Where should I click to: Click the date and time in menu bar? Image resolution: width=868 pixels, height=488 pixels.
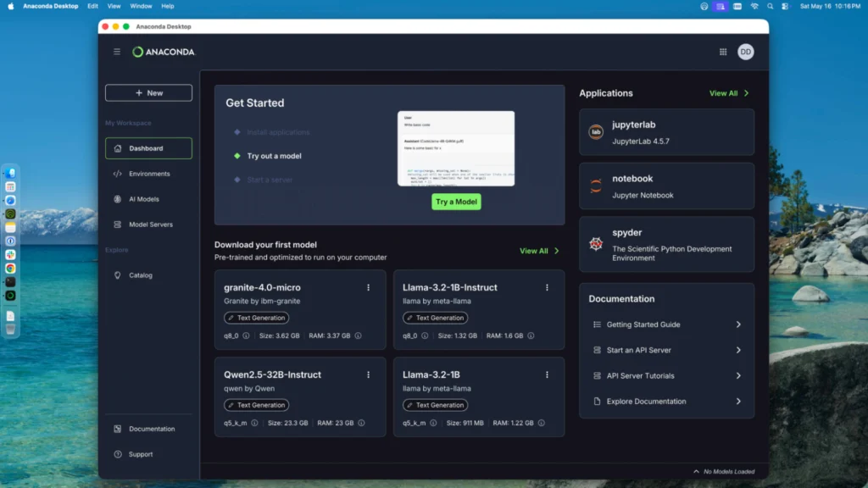pyautogui.click(x=830, y=6)
